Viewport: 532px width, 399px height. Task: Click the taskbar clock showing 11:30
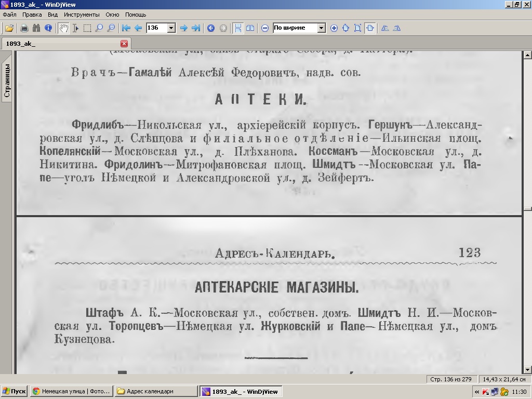[520, 392]
